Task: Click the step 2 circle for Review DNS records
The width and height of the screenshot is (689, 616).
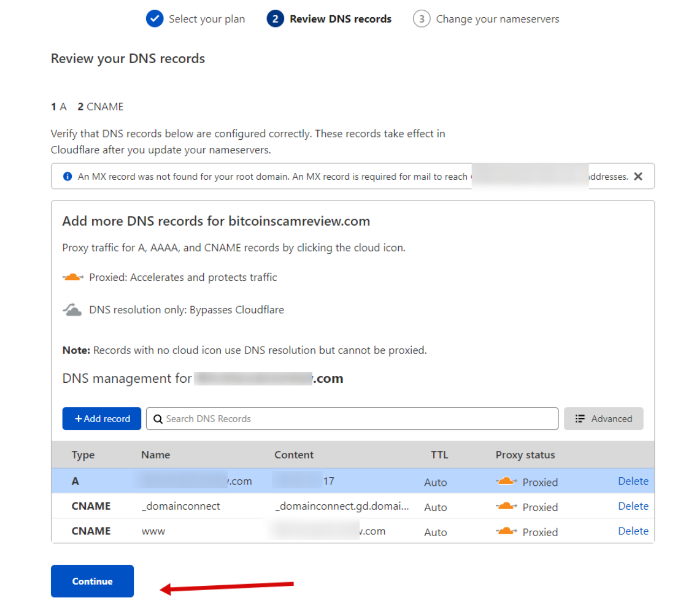Action: click(x=275, y=19)
